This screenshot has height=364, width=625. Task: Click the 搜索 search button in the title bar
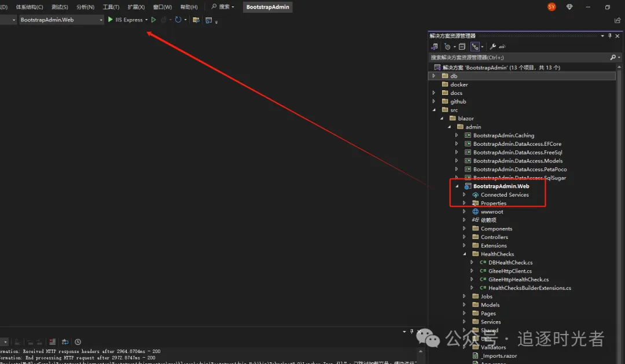(222, 7)
